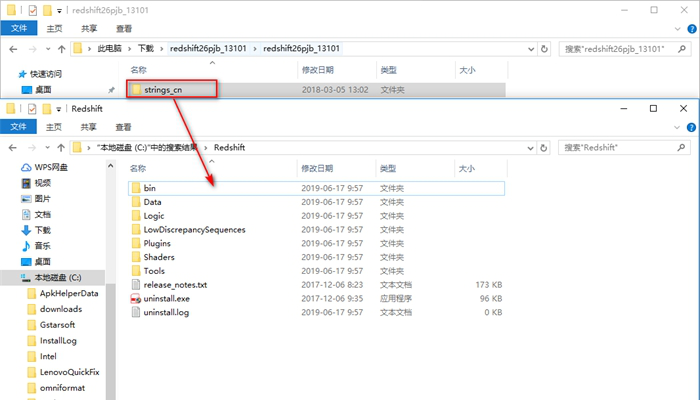Image resolution: width=700 pixels, height=416 pixels.
Task: Open the 主页 tab in Redshift window
Action: click(54, 127)
